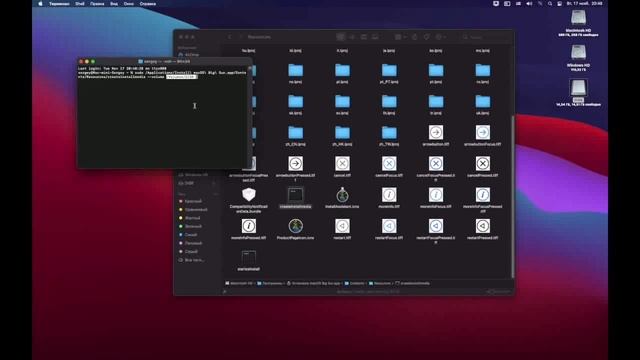Click Contents in Finder path bar
Viewport: 640px width, 360px height.
tap(354, 283)
